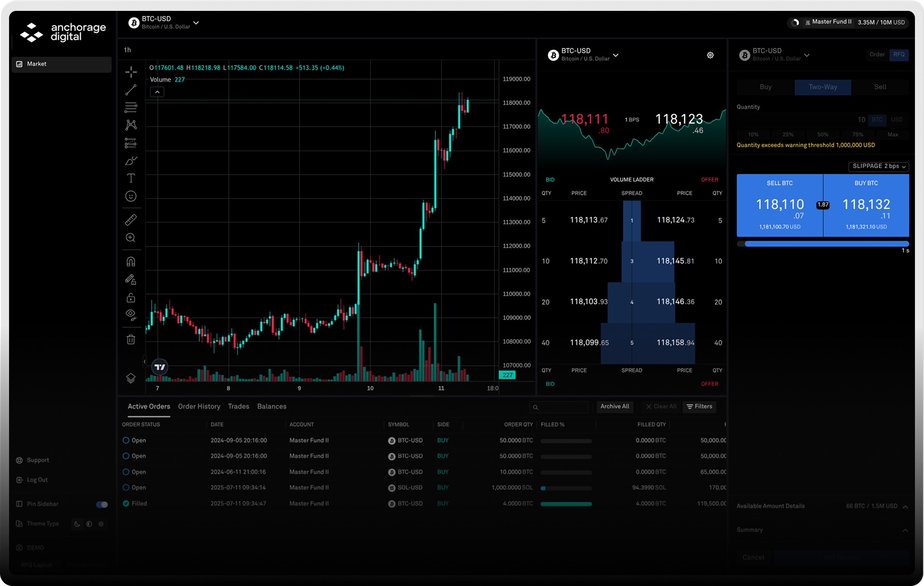
Task: Switch quantity unit to USD
Action: [x=896, y=120]
